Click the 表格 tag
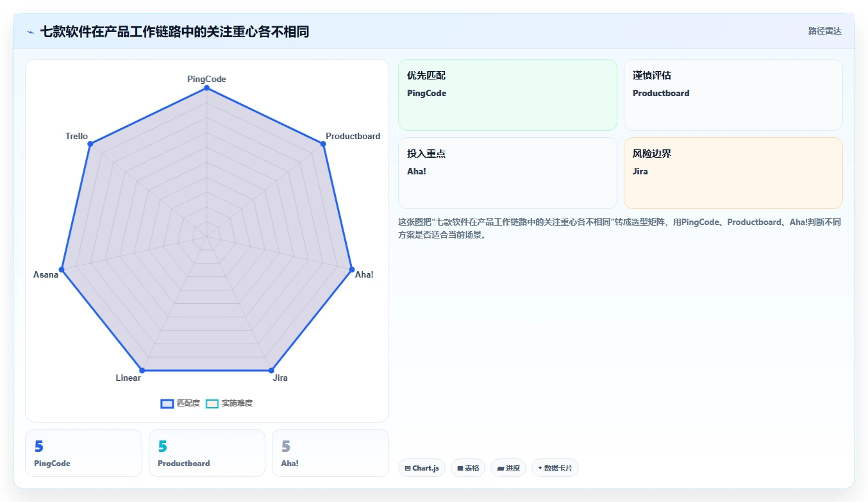This screenshot has height=502, width=868. coord(468,468)
